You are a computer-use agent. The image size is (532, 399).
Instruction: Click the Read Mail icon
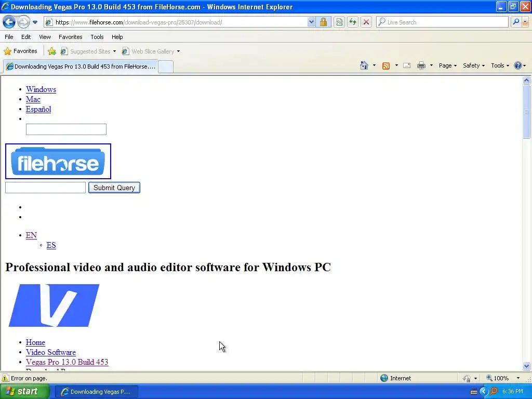tap(407, 66)
